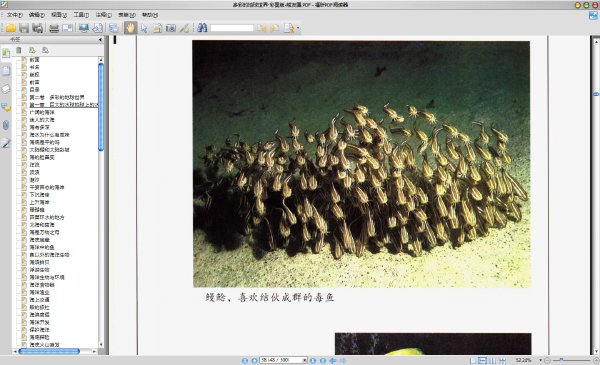Toggle single page layout mode

(473, 360)
